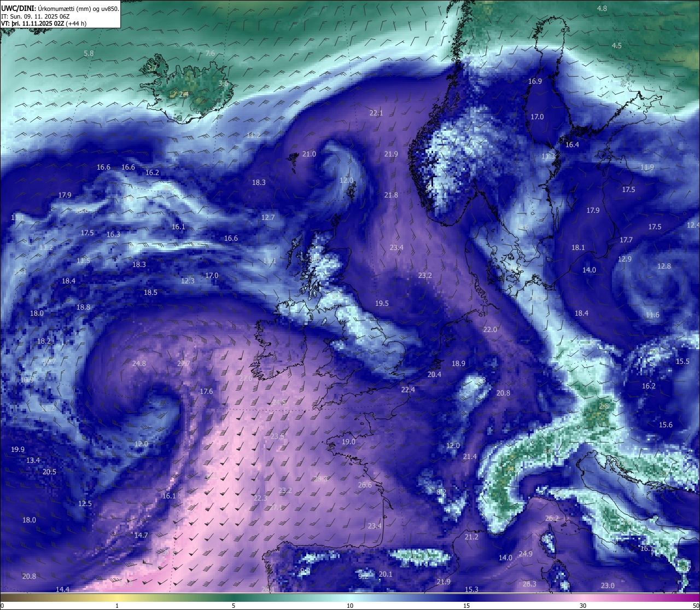
Task: Click the map value '15.6' near the eastern Alps
Action: pyautogui.click(x=666, y=425)
